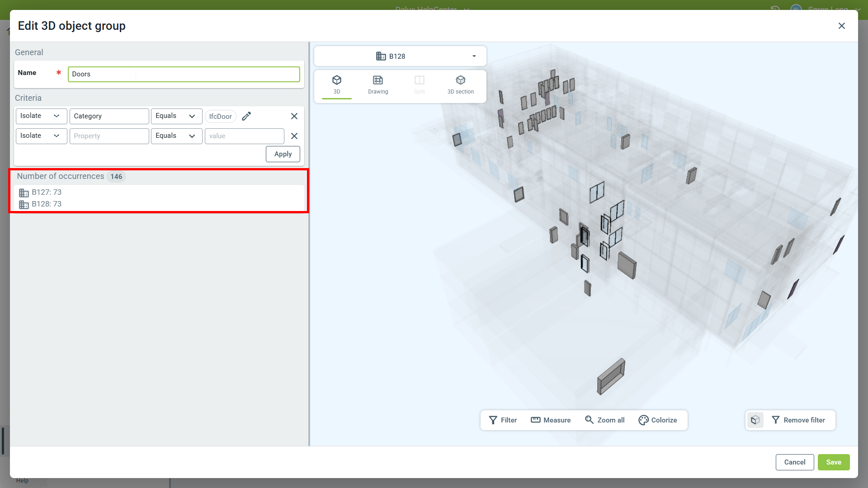868x488 pixels.
Task: Click the Apply criteria button
Action: point(283,154)
